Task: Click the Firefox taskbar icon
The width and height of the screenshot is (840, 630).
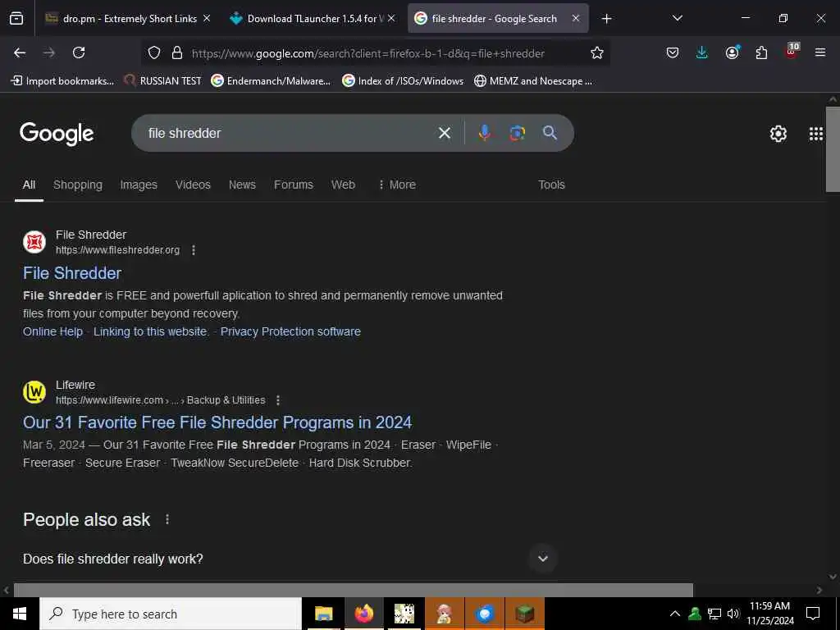Action: click(364, 614)
